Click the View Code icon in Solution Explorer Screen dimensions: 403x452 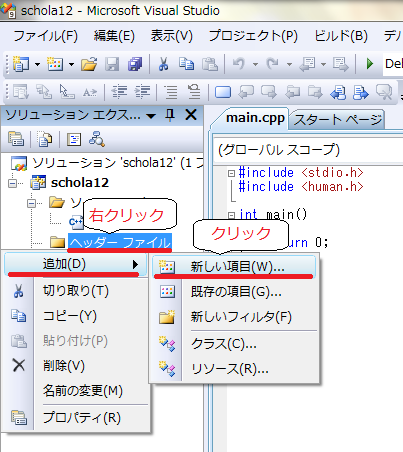click(74, 139)
